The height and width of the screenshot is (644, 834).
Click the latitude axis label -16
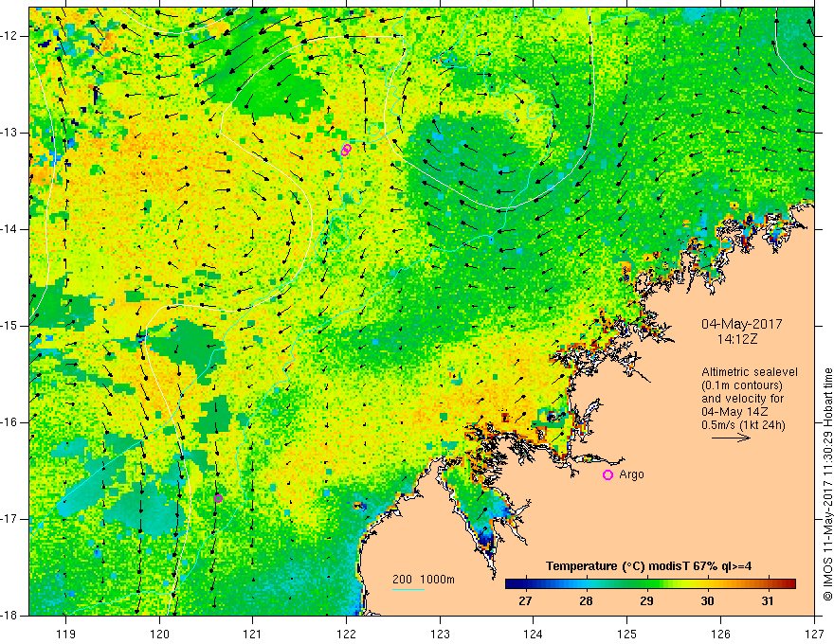9,422
